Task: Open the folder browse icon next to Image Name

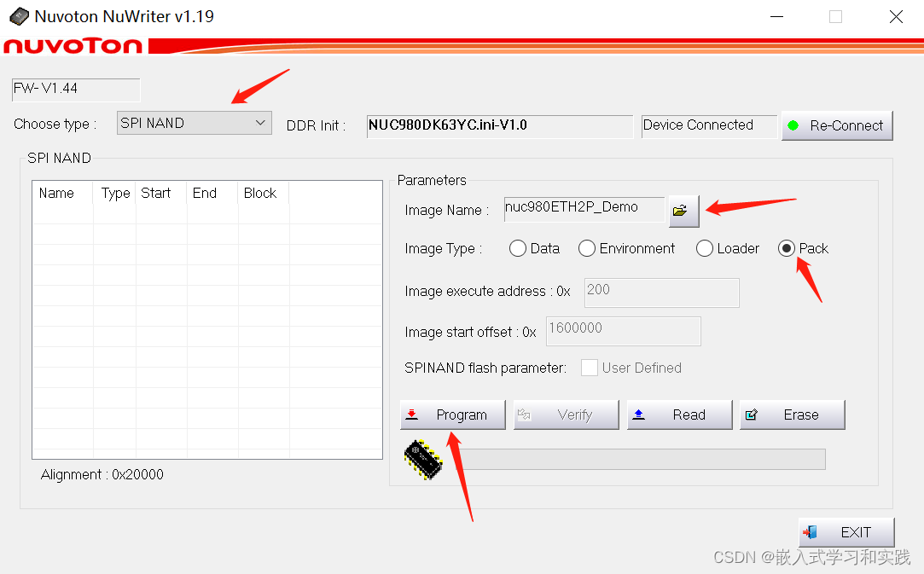Action: (683, 209)
